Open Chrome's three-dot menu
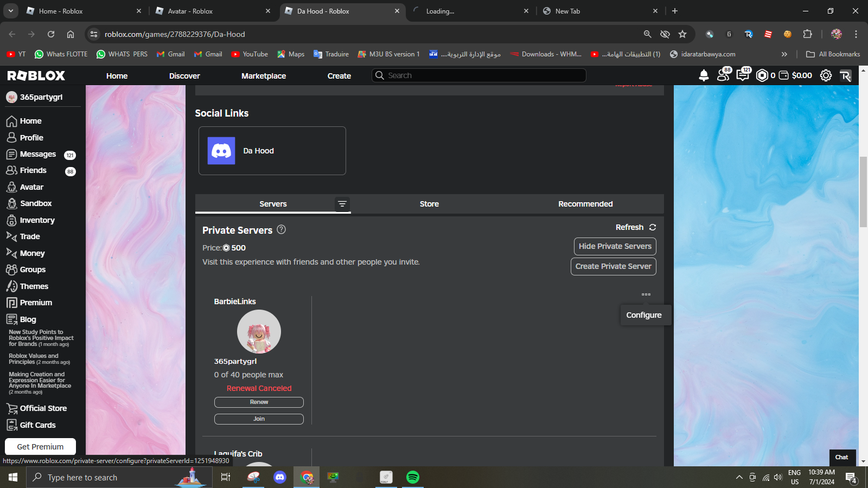Screen dimensions: 868x488 [856, 34]
